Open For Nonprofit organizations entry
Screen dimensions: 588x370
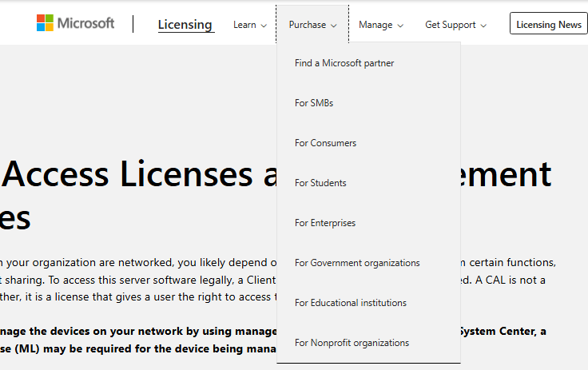click(x=352, y=343)
